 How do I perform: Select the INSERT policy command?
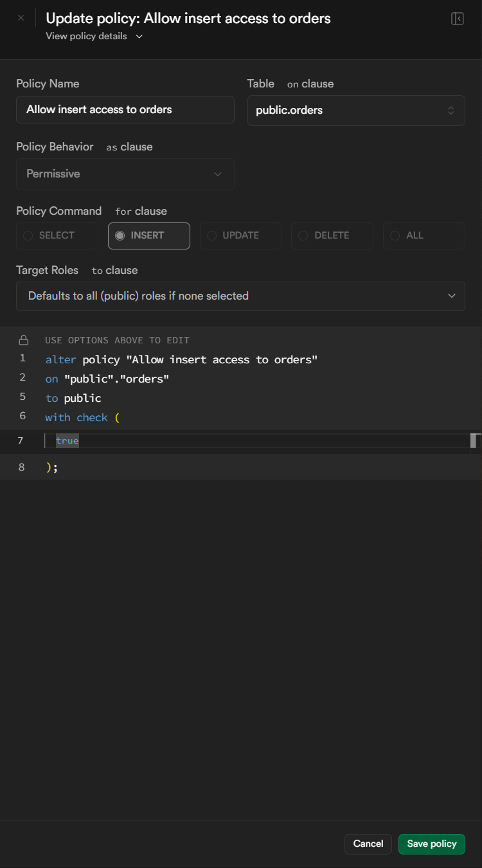coord(148,235)
